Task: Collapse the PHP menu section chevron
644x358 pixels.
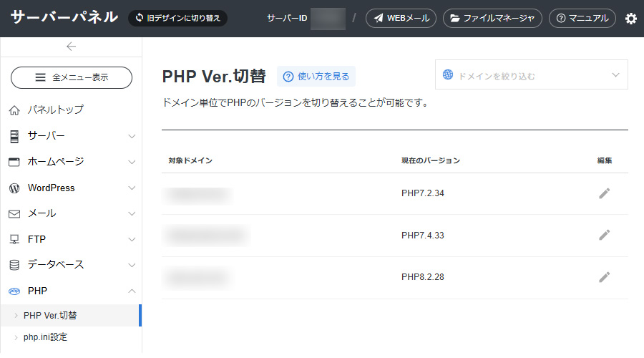Action: pos(132,291)
